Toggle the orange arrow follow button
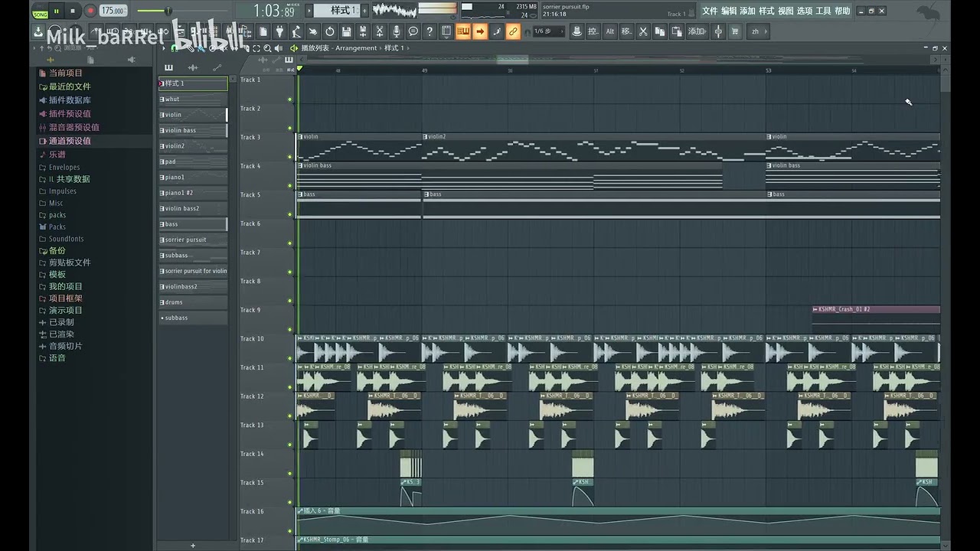Viewport: 980px width, 551px height. click(x=480, y=31)
